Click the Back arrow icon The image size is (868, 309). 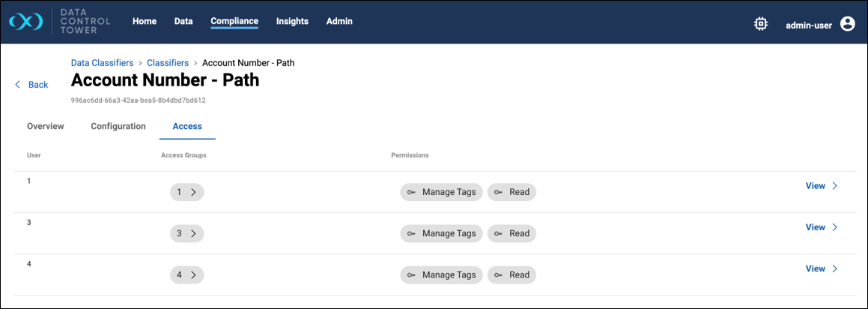tap(18, 85)
